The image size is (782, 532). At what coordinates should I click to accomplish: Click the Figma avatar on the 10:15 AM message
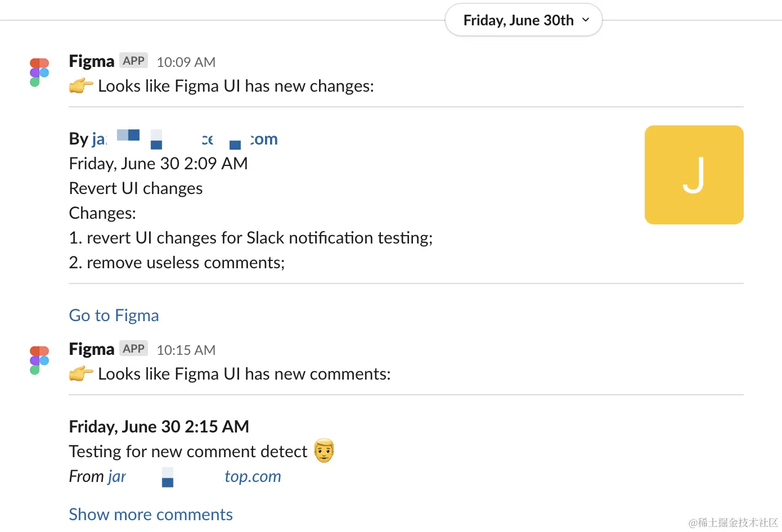tap(39, 360)
